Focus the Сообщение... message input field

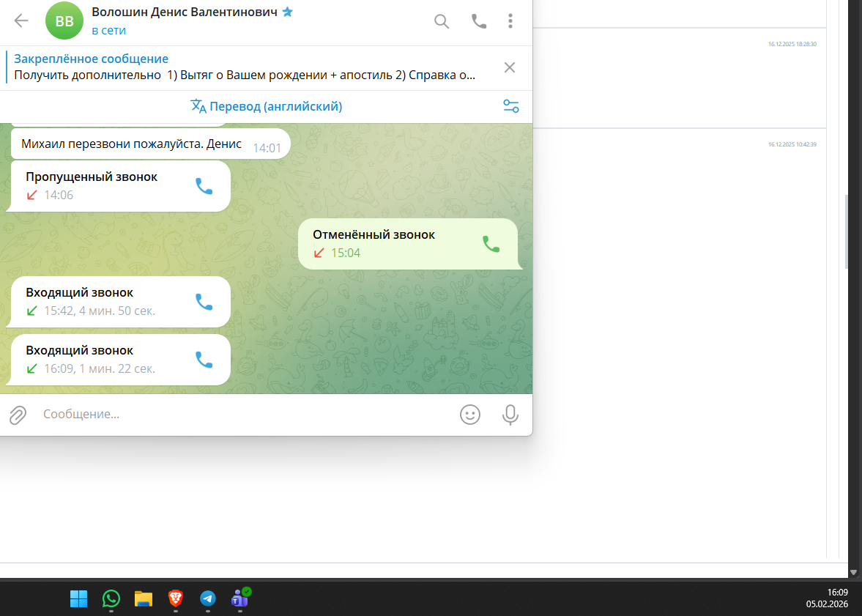pos(245,414)
